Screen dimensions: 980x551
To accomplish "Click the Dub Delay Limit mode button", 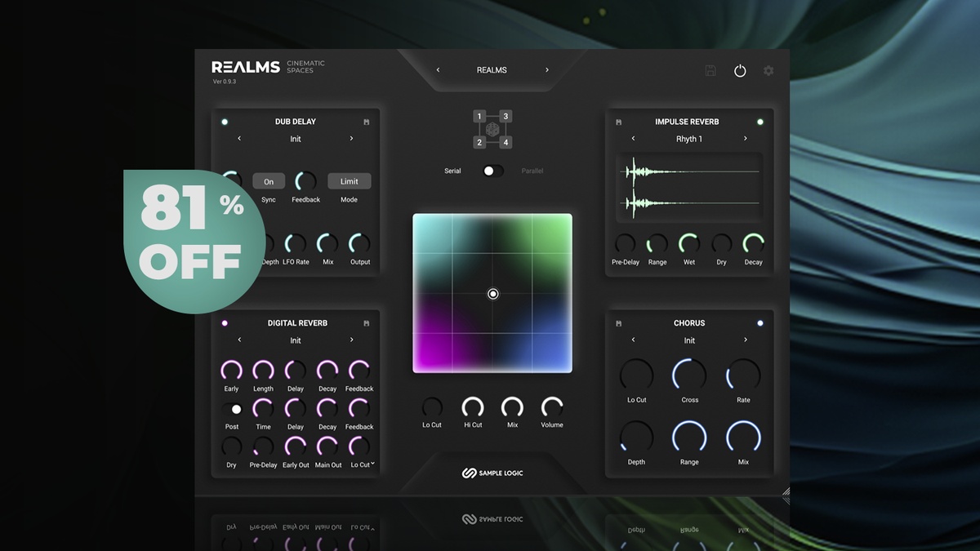I will point(350,181).
